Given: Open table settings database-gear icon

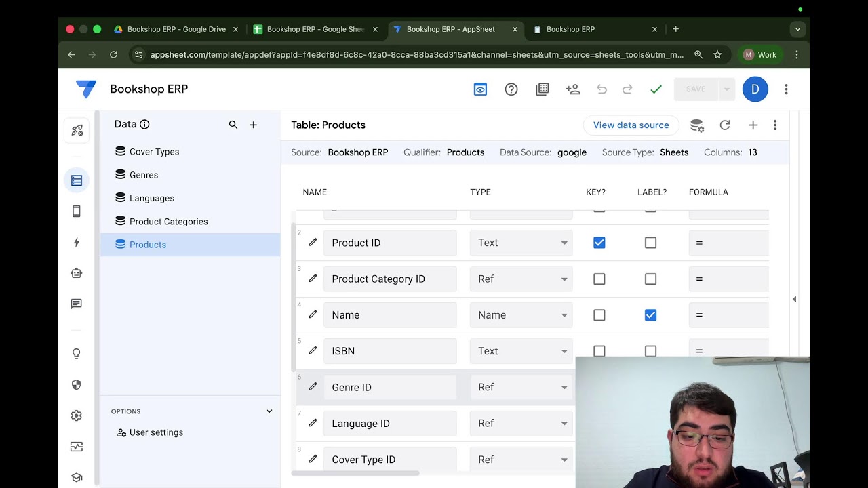Looking at the screenshot, I should click(x=697, y=125).
